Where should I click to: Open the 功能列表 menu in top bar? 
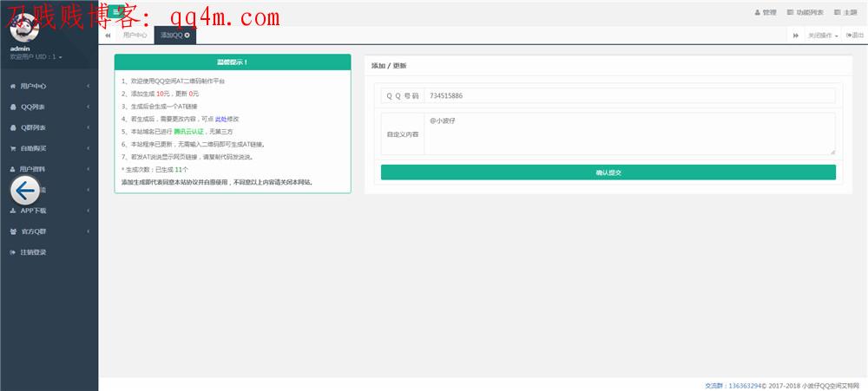(x=805, y=12)
